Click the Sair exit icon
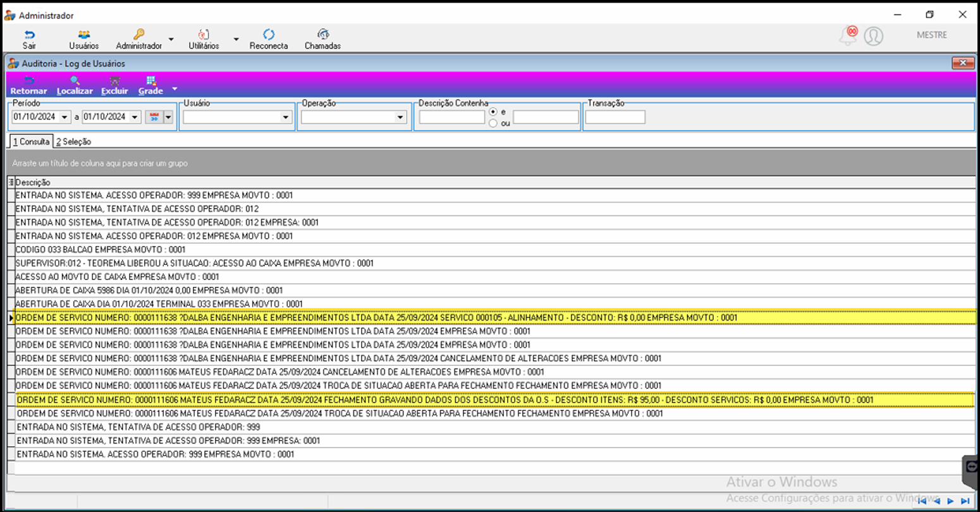980x512 pixels. pyautogui.click(x=29, y=35)
